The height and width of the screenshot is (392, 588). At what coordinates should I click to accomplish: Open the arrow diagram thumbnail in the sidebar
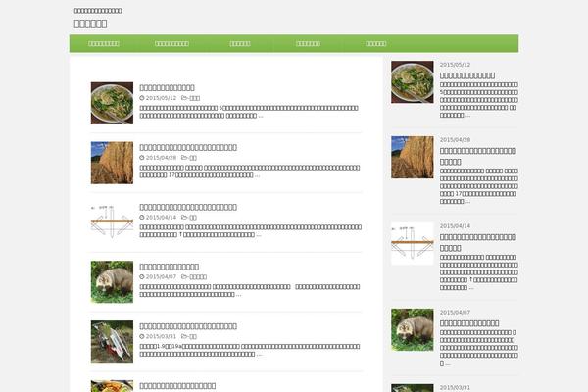coord(413,243)
